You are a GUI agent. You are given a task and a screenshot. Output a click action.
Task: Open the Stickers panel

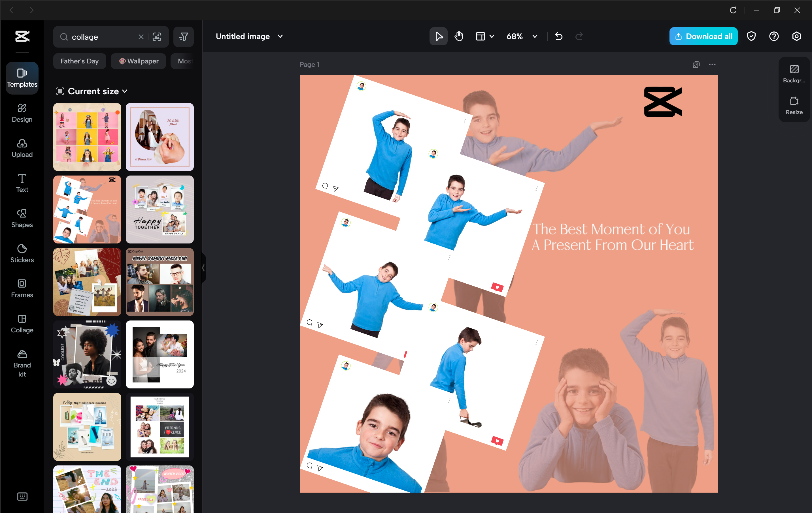[22, 253]
